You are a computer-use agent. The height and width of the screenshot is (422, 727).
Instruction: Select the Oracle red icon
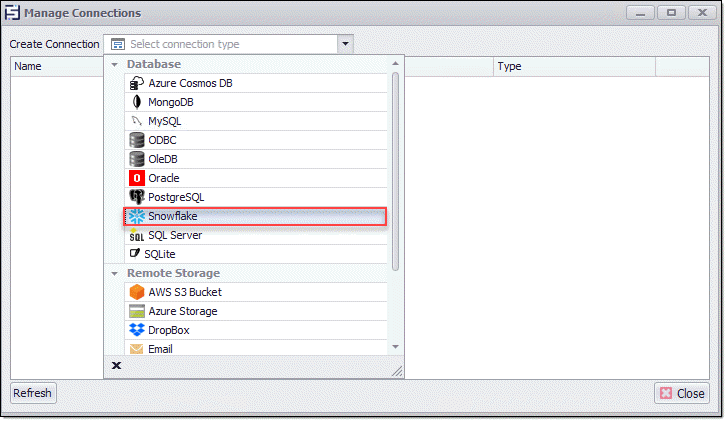click(137, 178)
